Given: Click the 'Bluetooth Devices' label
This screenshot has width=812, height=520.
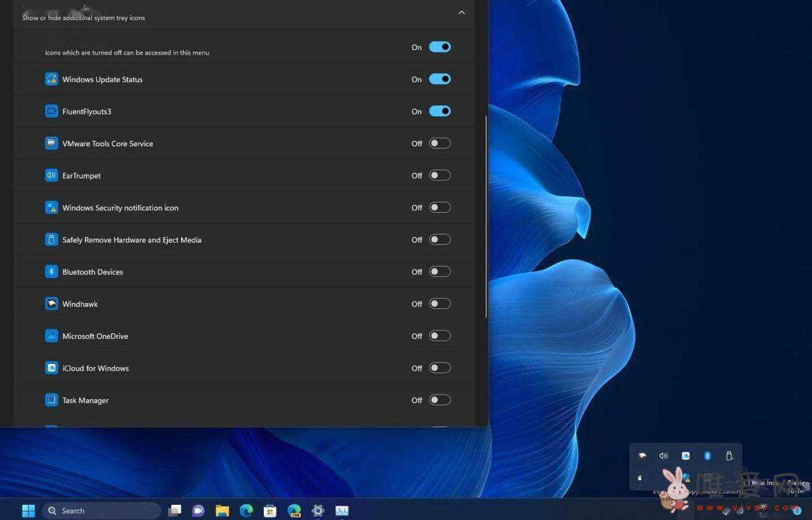Looking at the screenshot, I should pyautogui.click(x=93, y=272).
